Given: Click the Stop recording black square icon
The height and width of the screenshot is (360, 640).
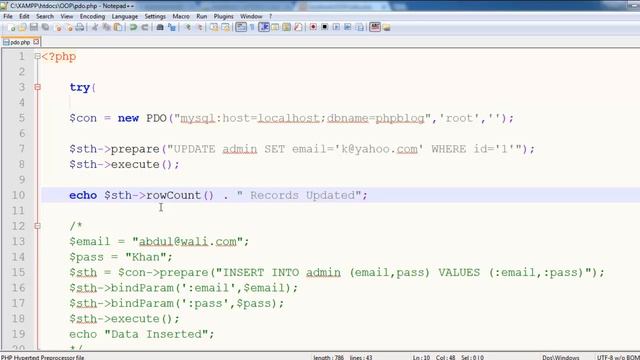Looking at the screenshot, I should point(324,27).
